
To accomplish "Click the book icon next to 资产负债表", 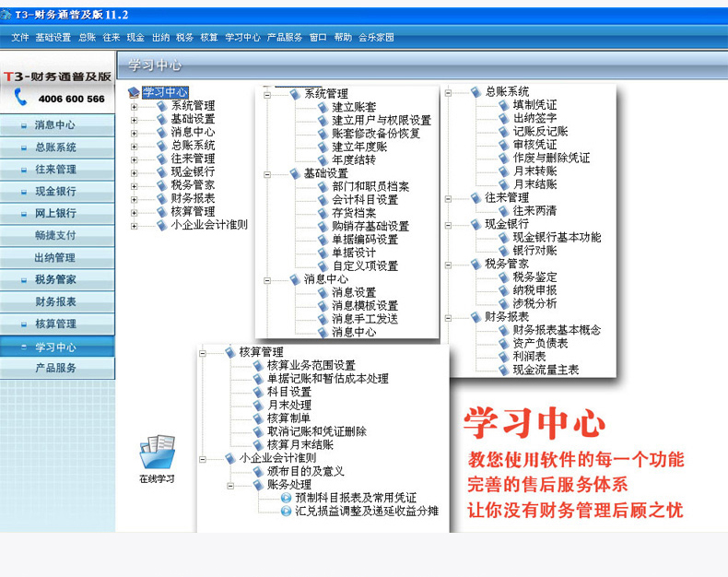I will (504, 344).
